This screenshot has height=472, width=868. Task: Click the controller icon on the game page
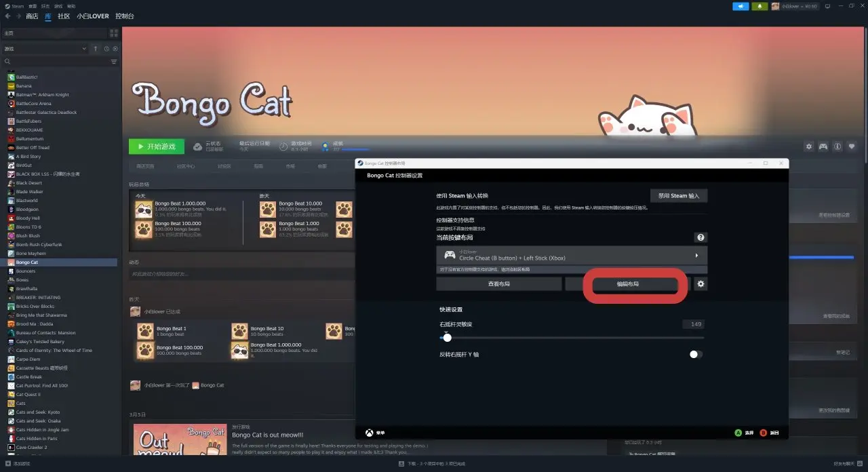[x=823, y=146]
